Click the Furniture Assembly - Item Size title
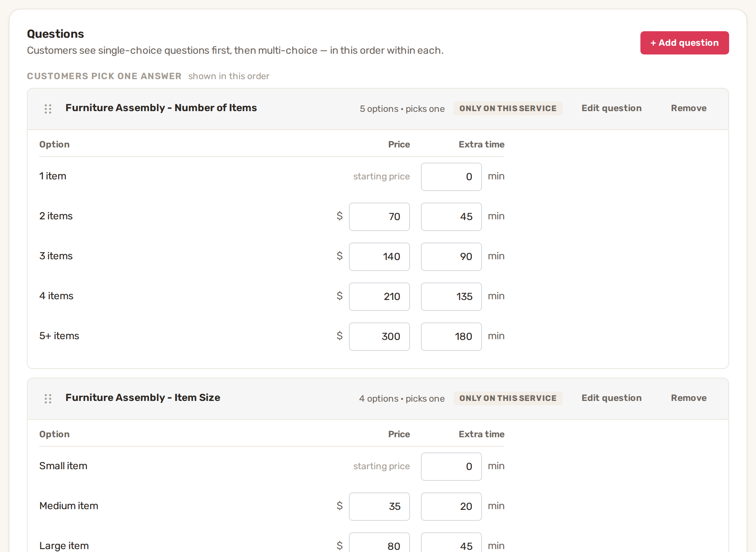This screenshot has height=552, width=756. pyautogui.click(x=143, y=398)
